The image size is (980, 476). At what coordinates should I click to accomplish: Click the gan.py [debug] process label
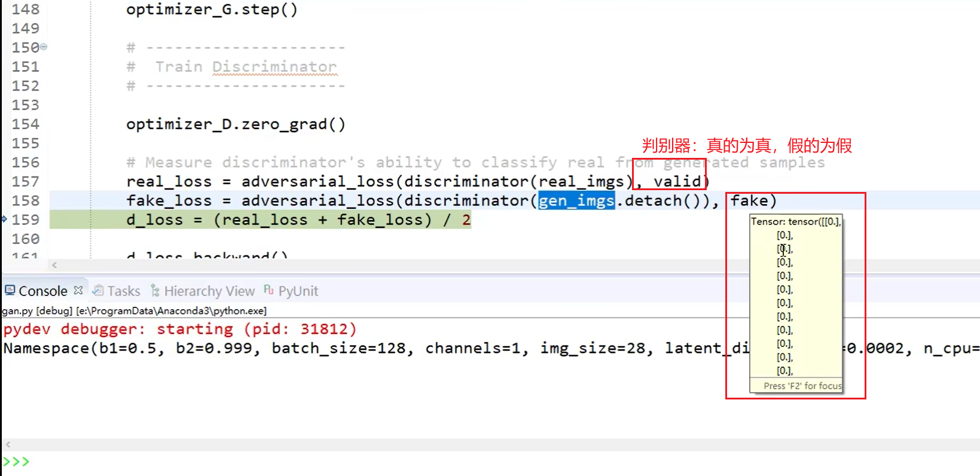click(x=135, y=311)
